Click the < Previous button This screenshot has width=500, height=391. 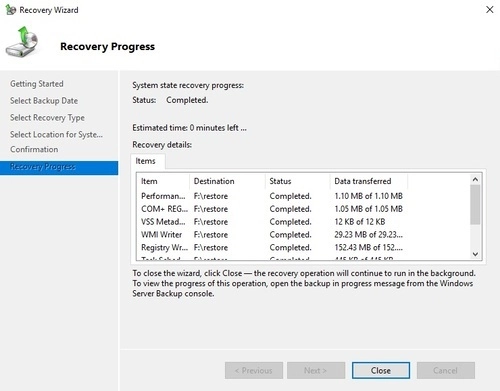pyautogui.click(x=254, y=370)
